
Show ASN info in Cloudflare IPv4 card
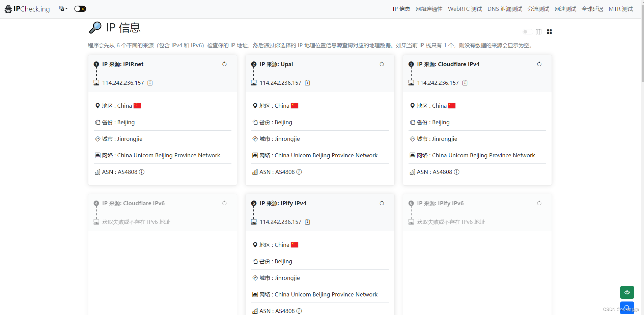[x=457, y=172]
